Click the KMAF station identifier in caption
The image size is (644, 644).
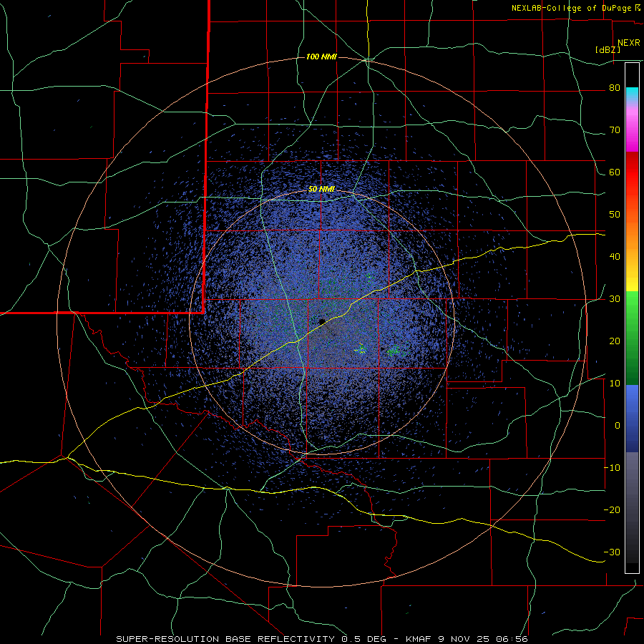pos(417,639)
